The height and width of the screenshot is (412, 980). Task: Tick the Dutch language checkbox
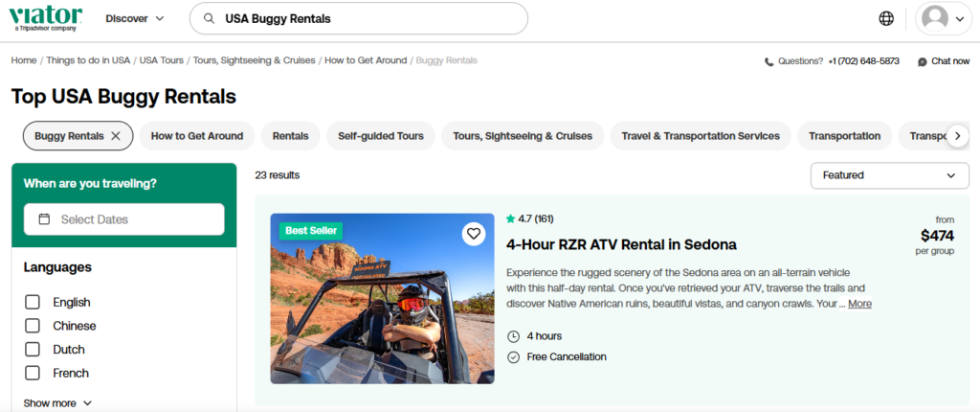click(x=32, y=350)
